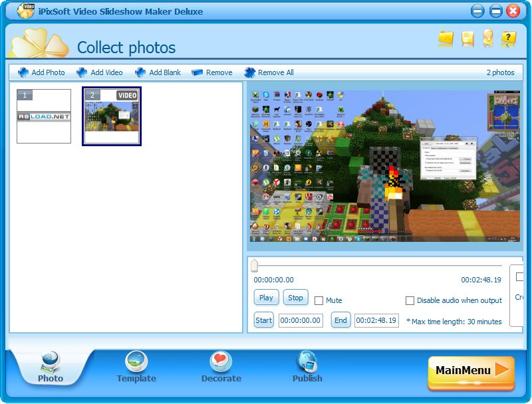Viewport: 532px width, 404px height.
Task: Switch to the Photo tab
Action: click(51, 367)
